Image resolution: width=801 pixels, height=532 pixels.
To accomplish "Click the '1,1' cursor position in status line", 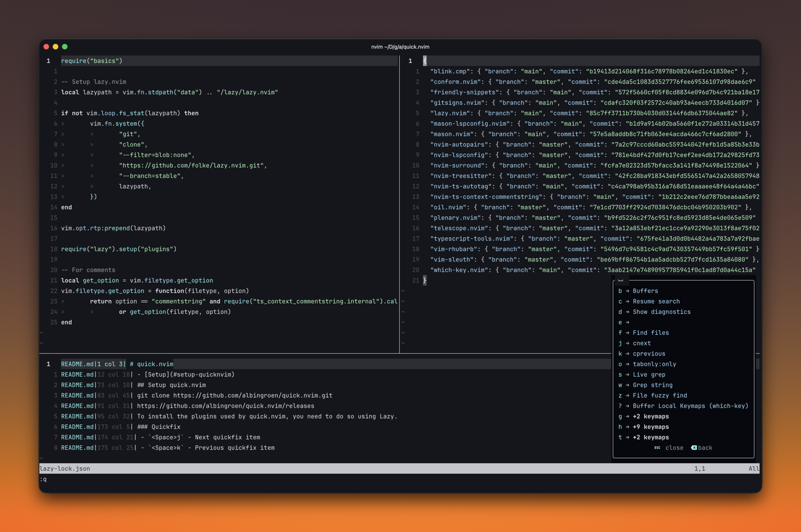I will click(700, 468).
